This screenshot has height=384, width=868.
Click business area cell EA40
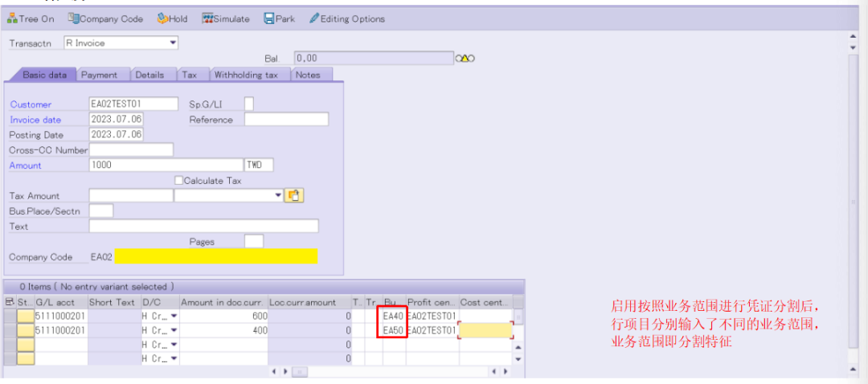[x=394, y=316]
